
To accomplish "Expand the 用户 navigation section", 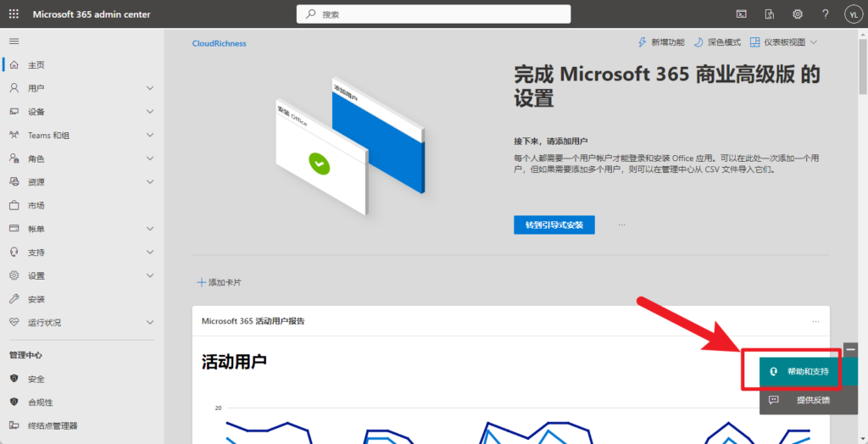I will point(149,88).
